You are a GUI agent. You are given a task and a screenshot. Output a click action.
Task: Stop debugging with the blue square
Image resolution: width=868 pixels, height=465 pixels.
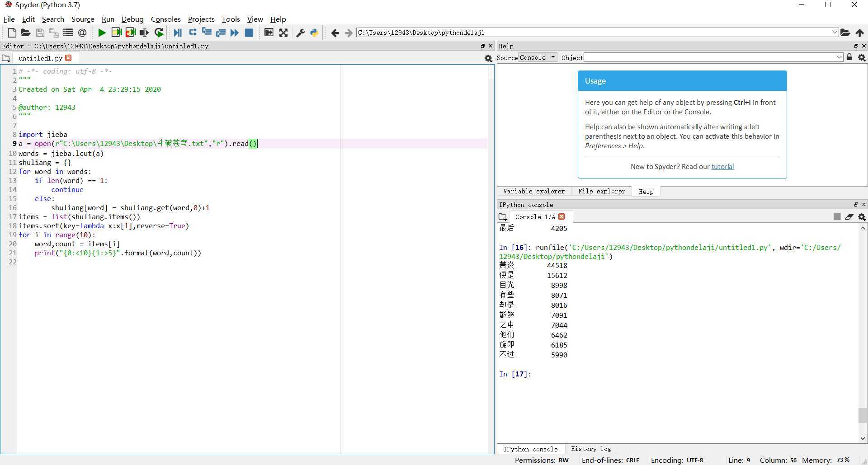pyautogui.click(x=249, y=33)
